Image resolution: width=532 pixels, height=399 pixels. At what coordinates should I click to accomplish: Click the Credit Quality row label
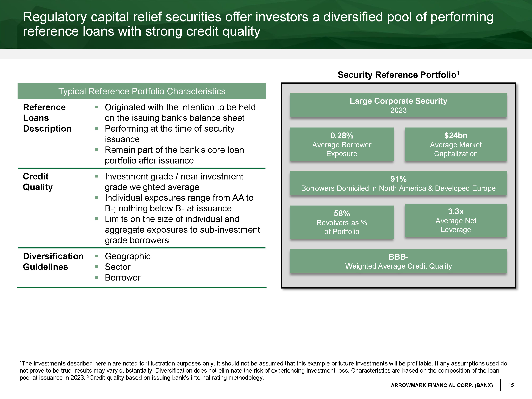click(38, 182)
